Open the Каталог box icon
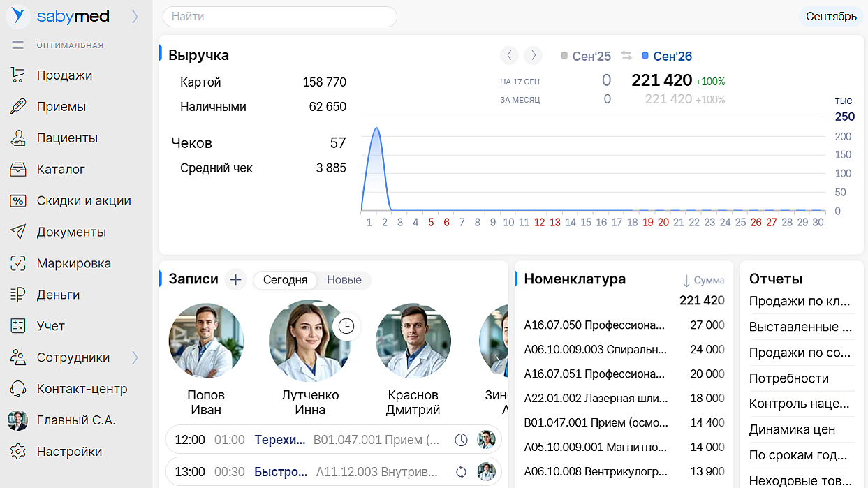Screen dimensions: 868x488 point(18,170)
